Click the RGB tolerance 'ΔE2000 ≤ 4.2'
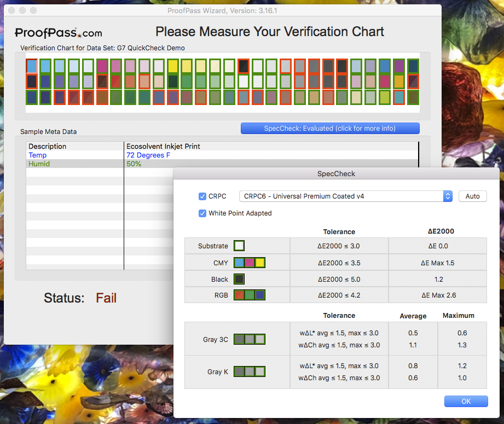504x424 pixels. pyautogui.click(x=339, y=295)
